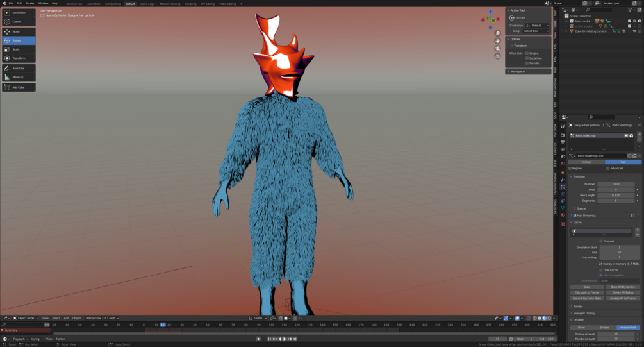Open the Object Data properties tab icon
Viewport: 644px width, 347px height.
(563, 208)
